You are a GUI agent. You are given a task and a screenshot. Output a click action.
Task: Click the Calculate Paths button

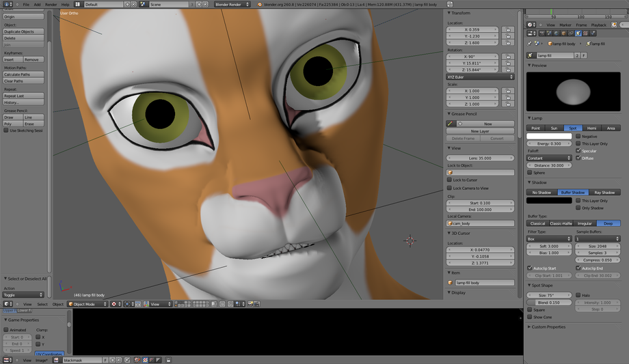(23, 74)
